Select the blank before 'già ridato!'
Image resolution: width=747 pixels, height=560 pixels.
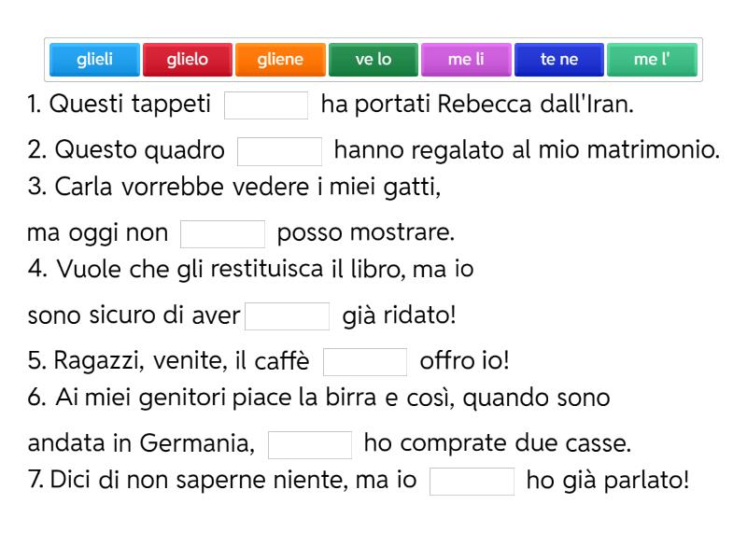(x=287, y=316)
